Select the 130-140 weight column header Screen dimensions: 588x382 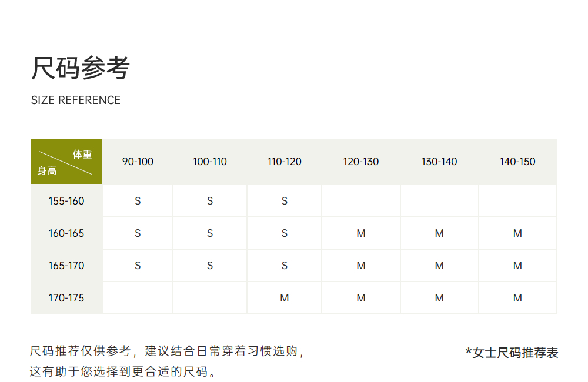click(x=439, y=162)
